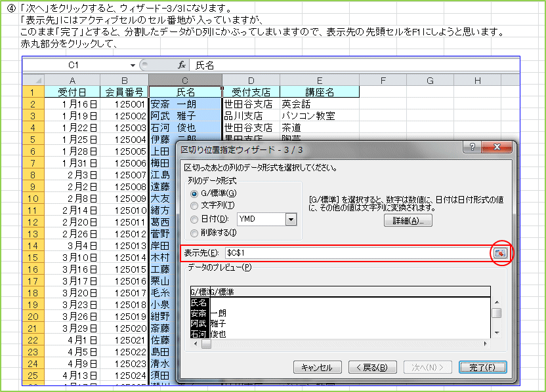The height and width of the screenshot is (392, 546).
Task: Click the date cell 2月14日
Action: point(72,210)
